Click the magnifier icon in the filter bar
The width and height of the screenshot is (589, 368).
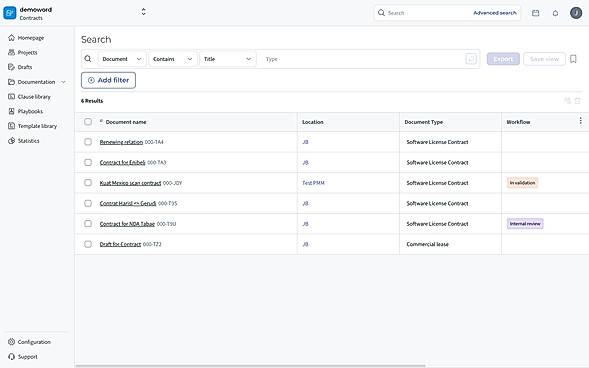tap(88, 59)
